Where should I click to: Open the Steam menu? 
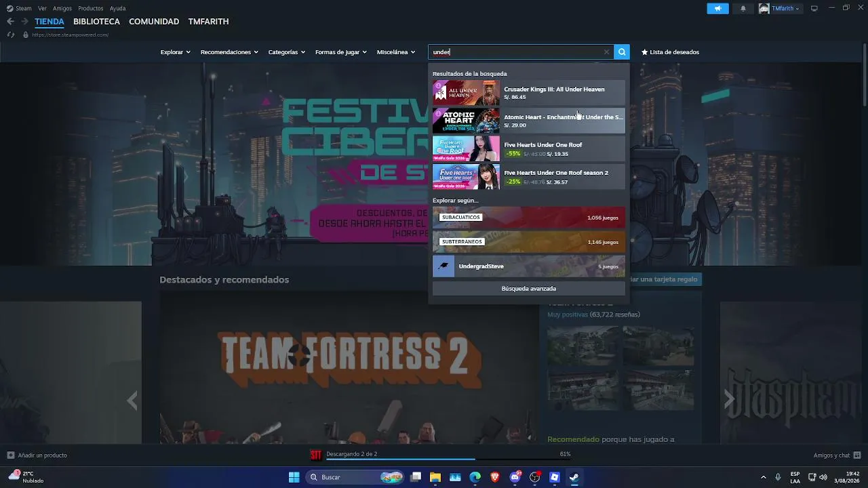[24, 9]
